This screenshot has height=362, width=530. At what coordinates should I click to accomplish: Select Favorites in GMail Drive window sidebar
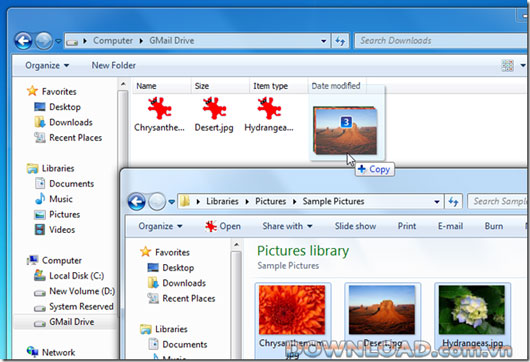tap(52, 91)
